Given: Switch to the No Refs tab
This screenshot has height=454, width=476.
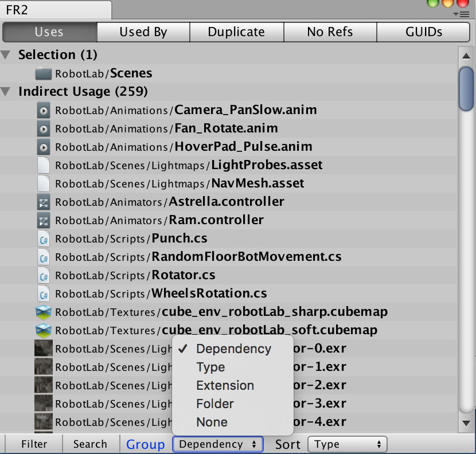Looking at the screenshot, I should (x=330, y=32).
